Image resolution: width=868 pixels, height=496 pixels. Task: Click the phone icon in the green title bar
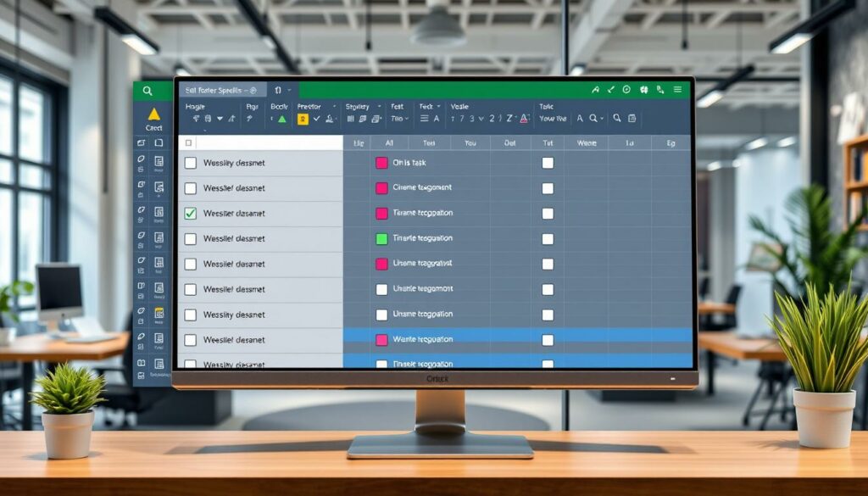(x=660, y=89)
